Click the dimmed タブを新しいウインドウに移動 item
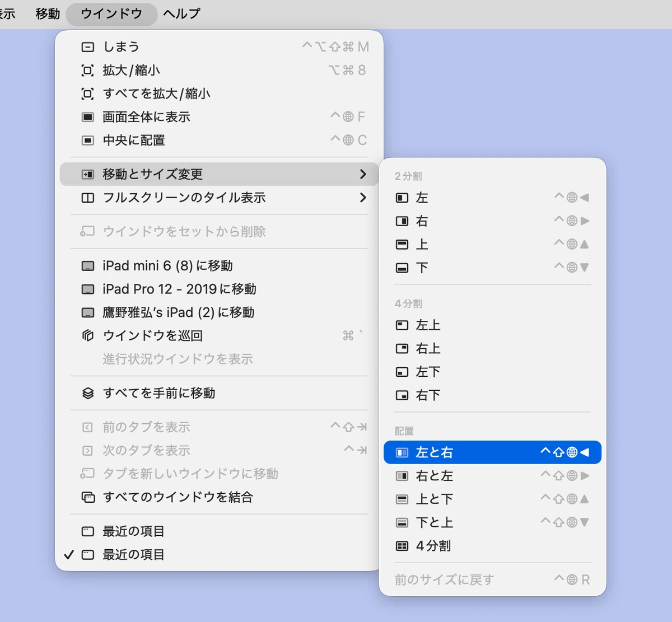The height and width of the screenshot is (622, 672). pos(219,474)
